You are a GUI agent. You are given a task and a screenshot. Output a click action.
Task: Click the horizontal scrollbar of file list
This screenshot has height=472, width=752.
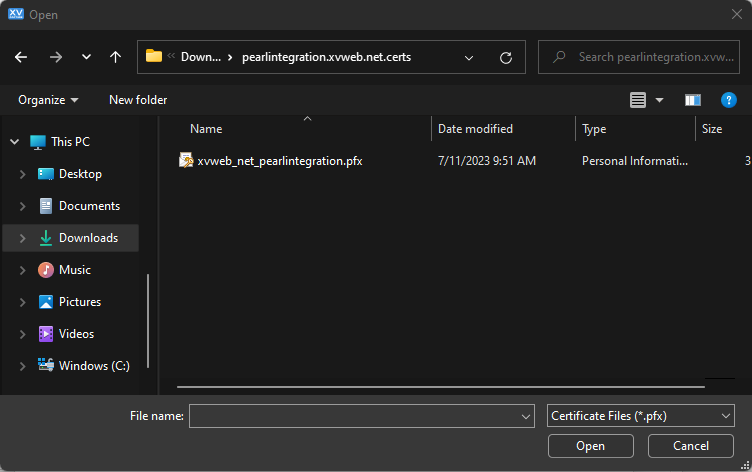[441, 387]
